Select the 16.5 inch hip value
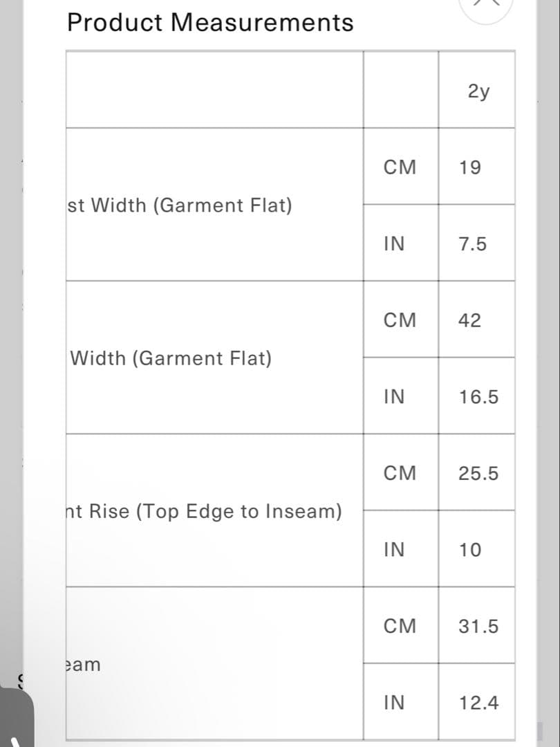 pos(478,397)
